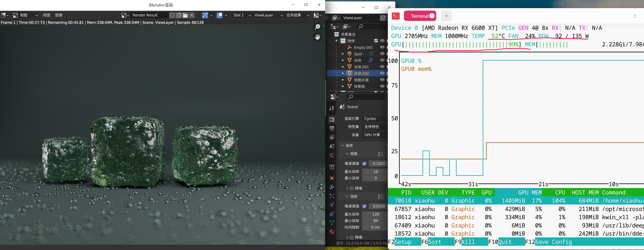
Task: Toggle viewport noise threshold checkbox
Action: [x=364, y=164]
